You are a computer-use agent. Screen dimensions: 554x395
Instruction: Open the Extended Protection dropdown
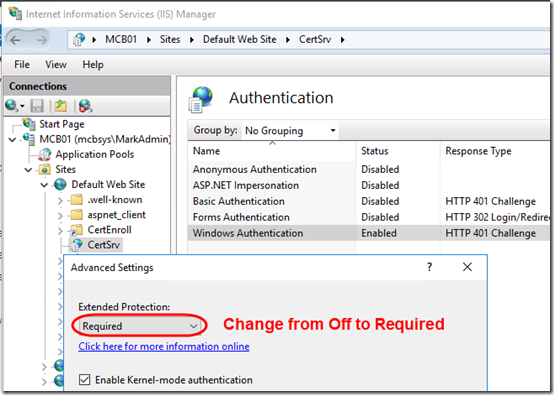(140, 326)
